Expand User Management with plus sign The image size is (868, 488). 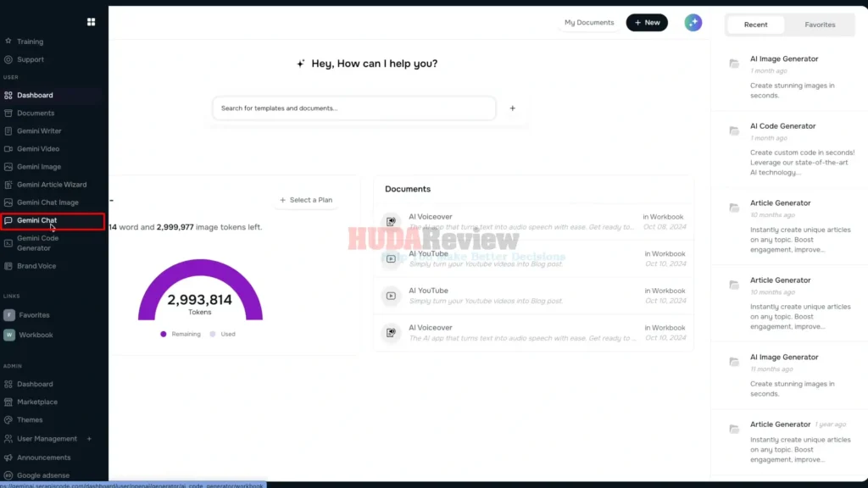[x=89, y=439]
